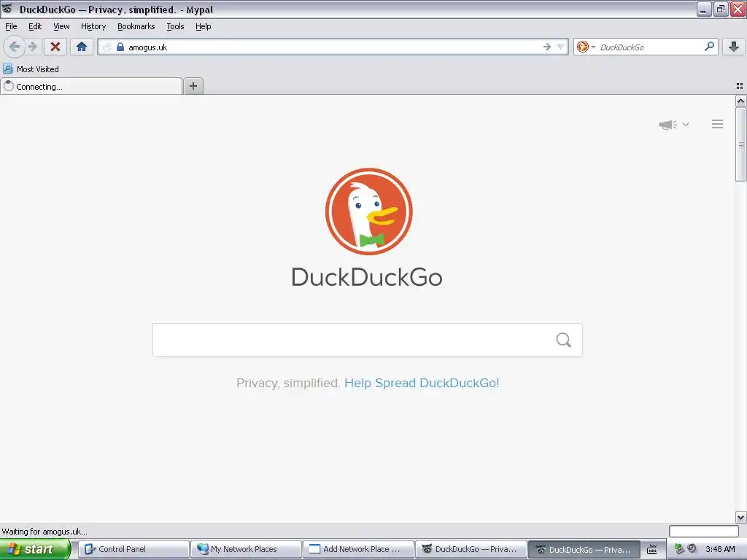Open the address bar history dropdown

(561, 47)
